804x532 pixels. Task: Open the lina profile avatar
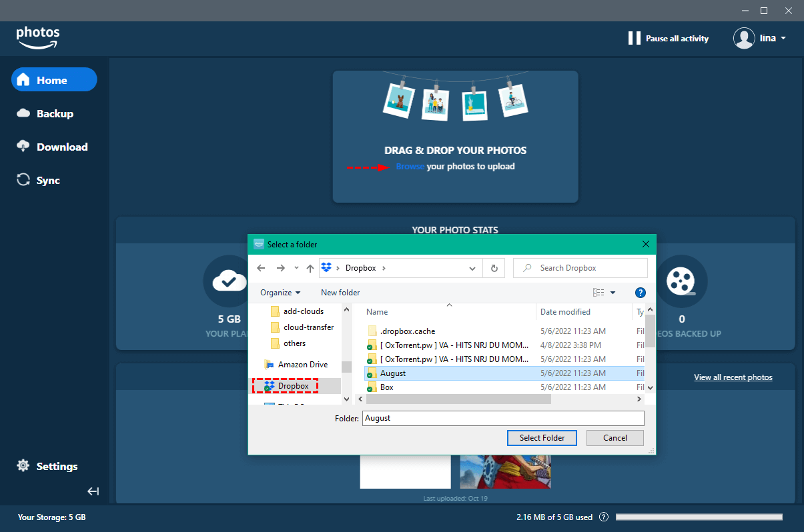[744, 38]
